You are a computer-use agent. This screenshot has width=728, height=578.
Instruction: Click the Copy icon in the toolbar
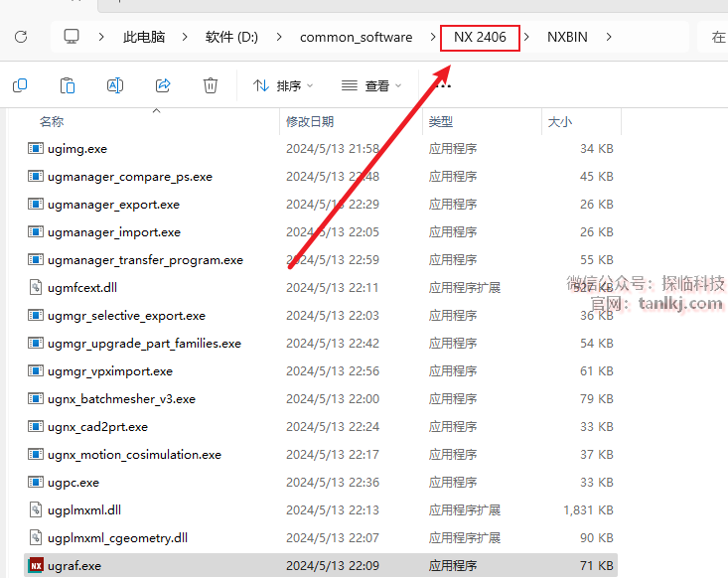20,85
